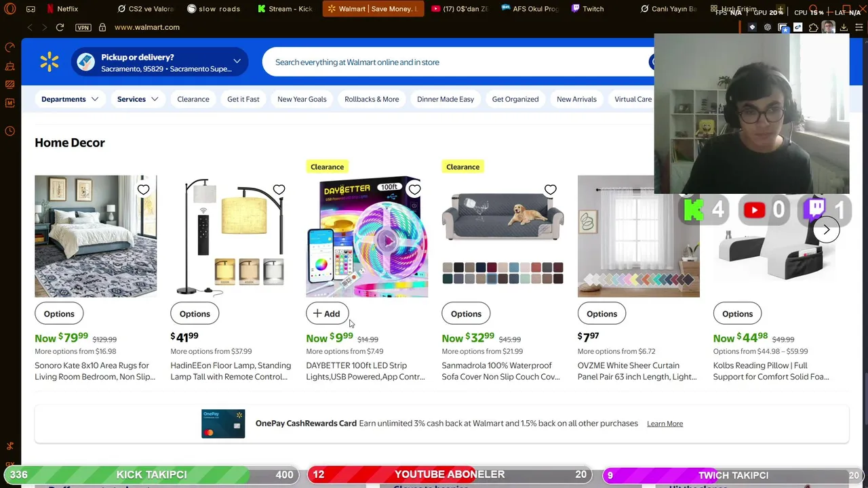The width and height of the screenshot is (868, 488).
Task: Click the link-chain extension icon in toolbar
Action: tap(798, 27)
